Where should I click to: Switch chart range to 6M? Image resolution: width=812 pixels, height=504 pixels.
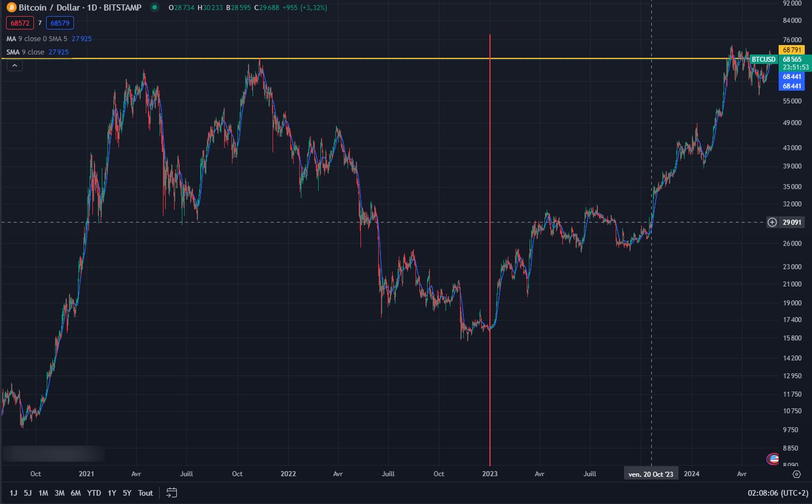(x=76, y=493)
